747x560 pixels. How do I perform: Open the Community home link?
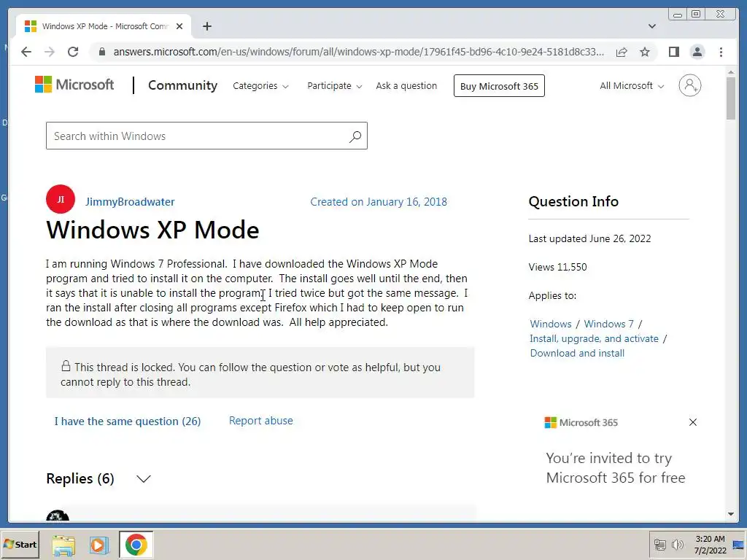[182, 85]
